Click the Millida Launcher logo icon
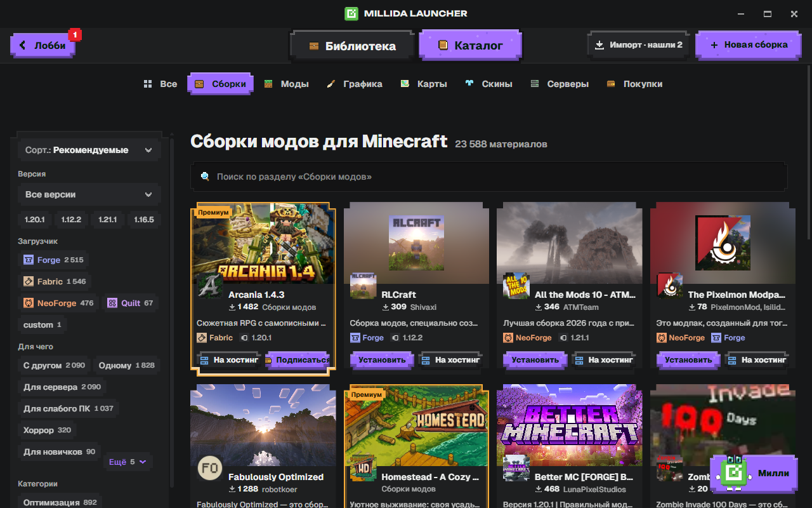Image resolution: width=812 pixels, height=508 pixels. click(351, 13)
